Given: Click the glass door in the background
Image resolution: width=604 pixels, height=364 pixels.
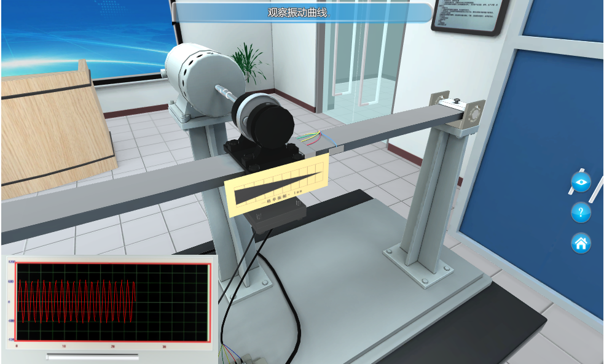Looking at the screenshot, I should pos(363,68).
